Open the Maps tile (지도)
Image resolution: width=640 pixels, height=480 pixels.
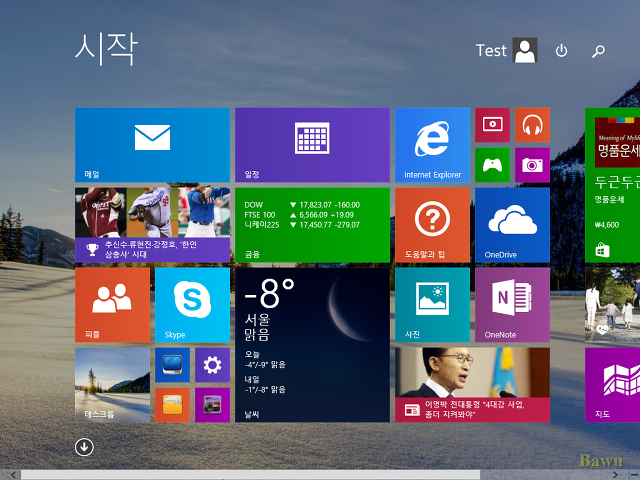pyautogui.click(x=612, y=385)
